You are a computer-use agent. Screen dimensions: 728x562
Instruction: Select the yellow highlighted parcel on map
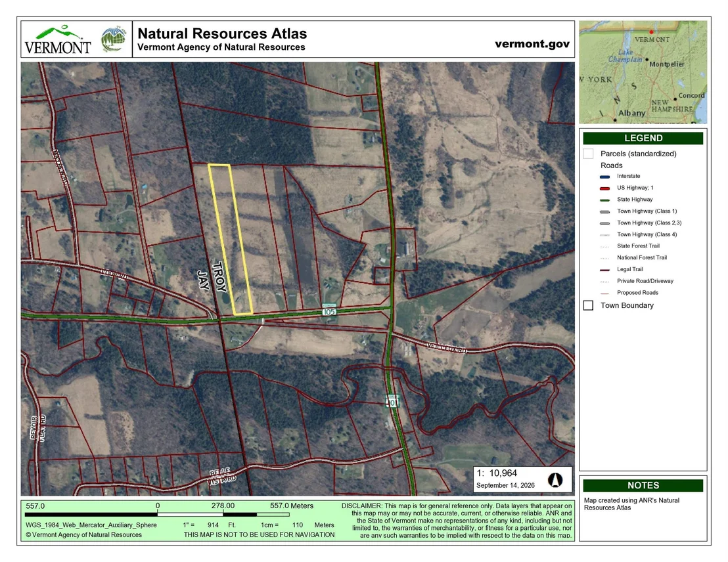[x=230, y=239]
